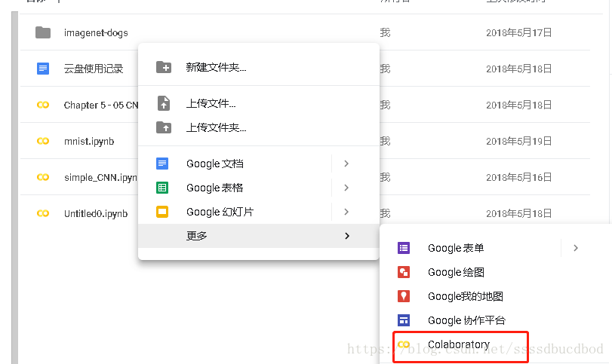Expand the Google 表格 submenu arrow
Viewport: 612px width, 364px height.
point(346,188)
